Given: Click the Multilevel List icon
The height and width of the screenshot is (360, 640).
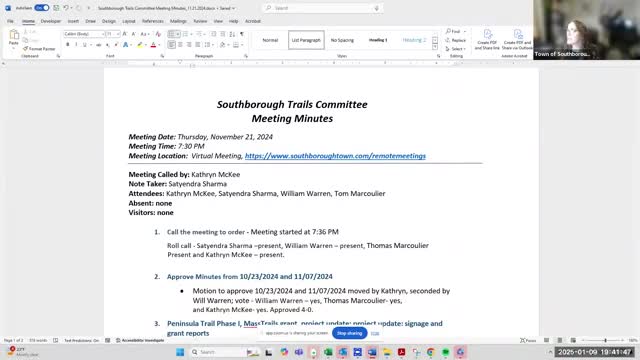Looking at the screenshot, I should [199, 34].
